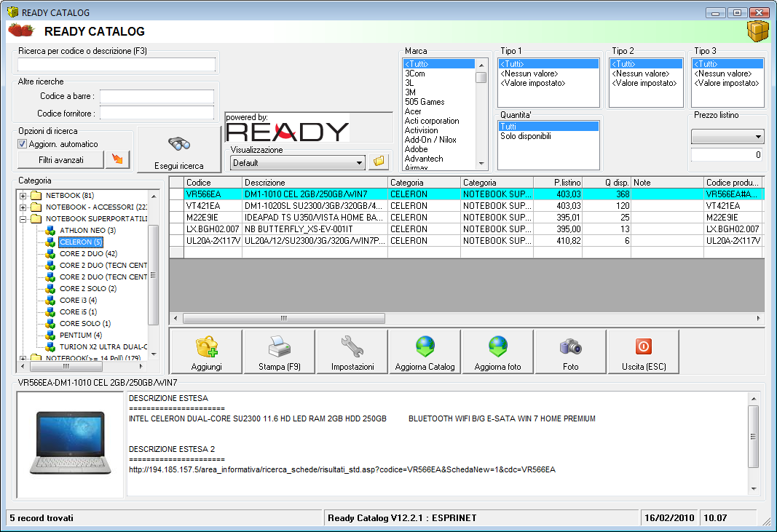Click the Marca list scroll down arrow
The image size is (777, 532).
pos(481,164)
